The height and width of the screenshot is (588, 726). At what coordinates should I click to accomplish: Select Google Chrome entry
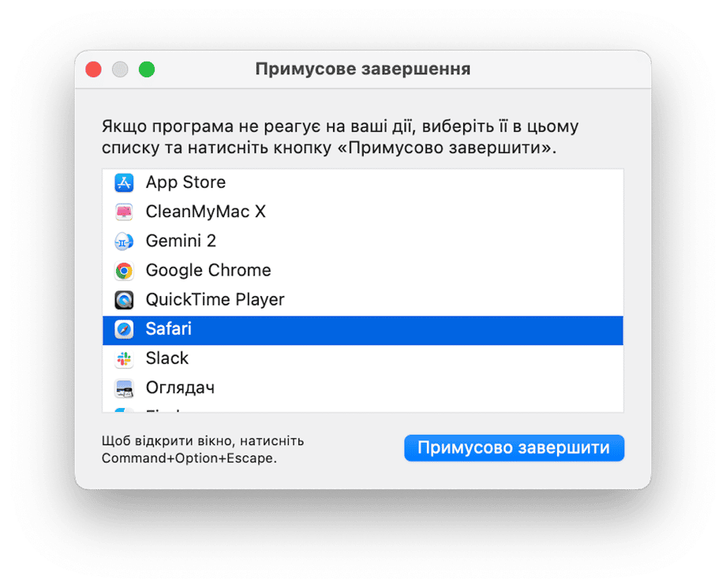362,271
